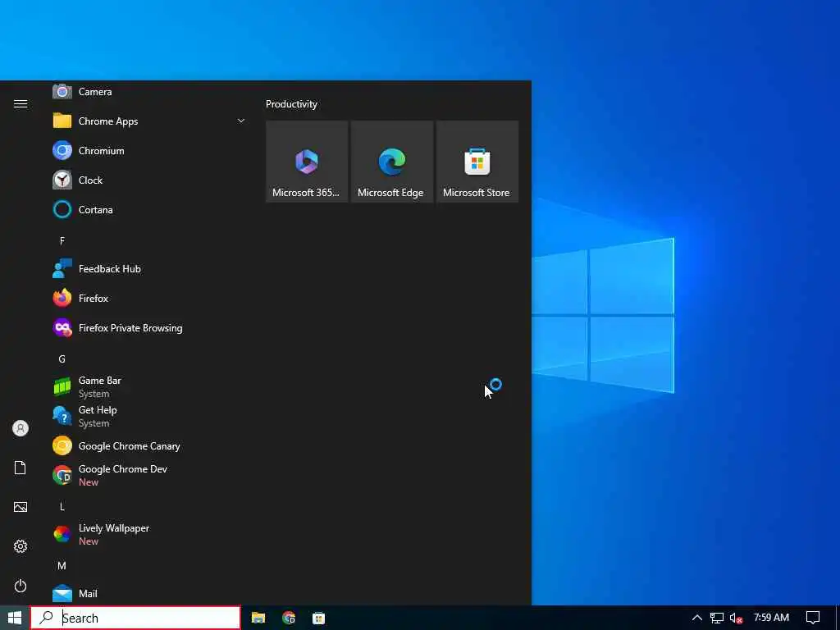Open Settings gear in Start sidebar

pos(21,546)
